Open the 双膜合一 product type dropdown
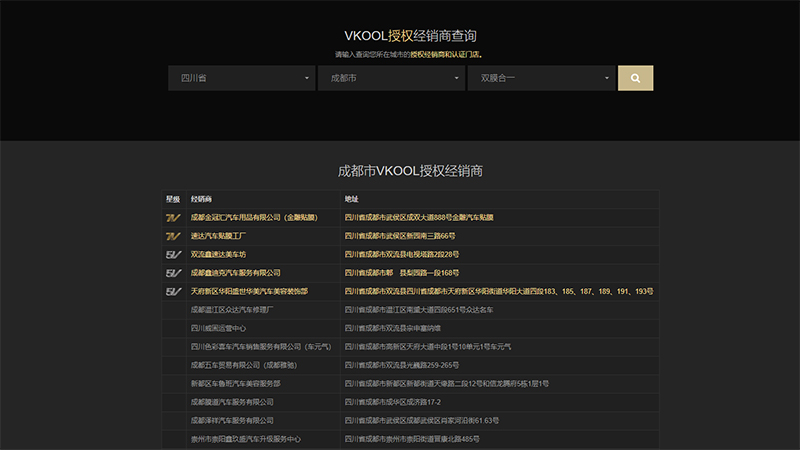800x450 pixels. coord(541,78)
